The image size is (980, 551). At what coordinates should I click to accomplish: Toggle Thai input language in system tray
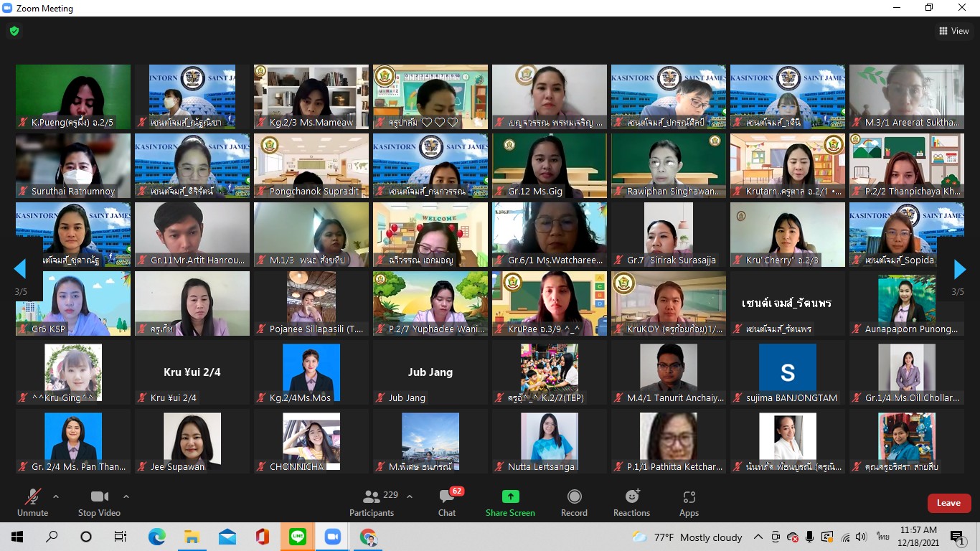coord(882,537)
